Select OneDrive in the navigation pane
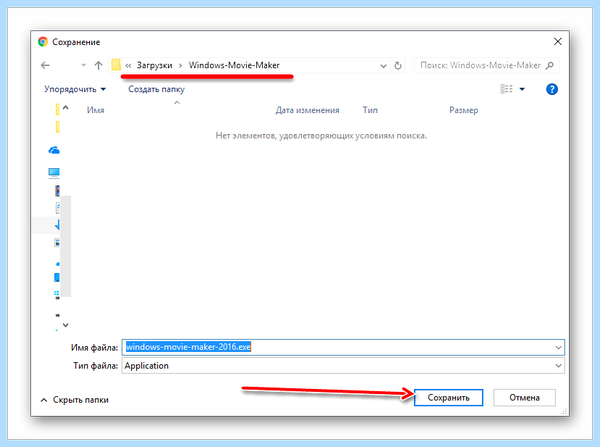This screenshot has height=447, width=600. 54,150
